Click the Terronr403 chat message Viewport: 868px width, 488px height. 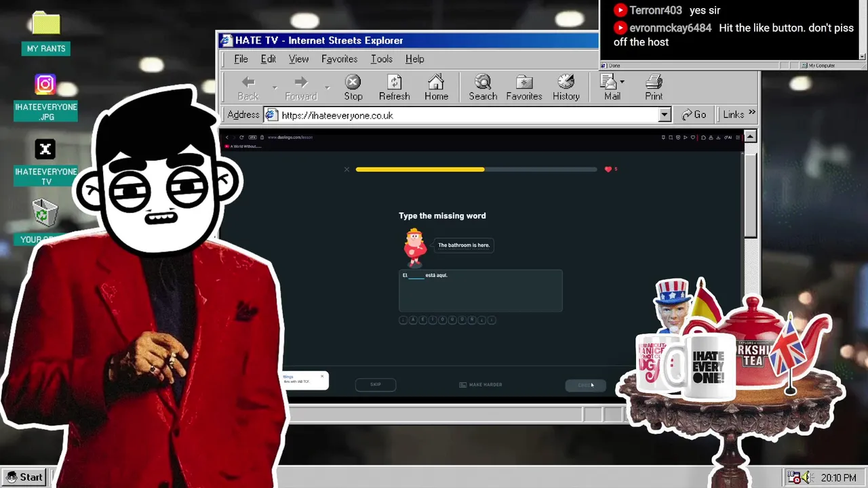(x=667, y=10)
